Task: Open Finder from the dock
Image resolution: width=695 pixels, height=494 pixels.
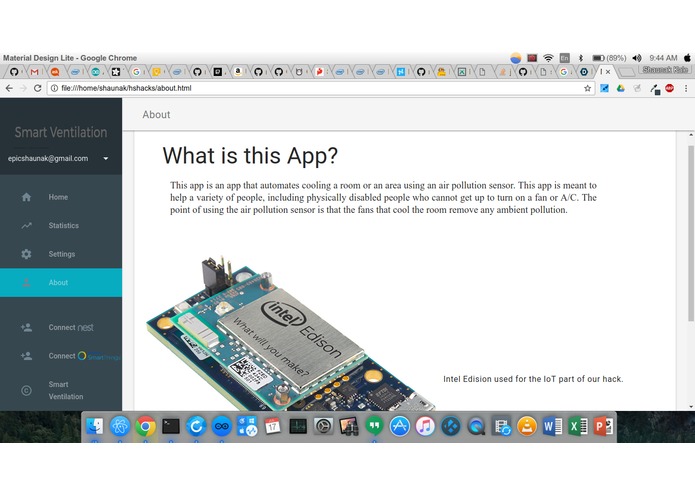Action: pyautogui.click(x=94, y=427)
